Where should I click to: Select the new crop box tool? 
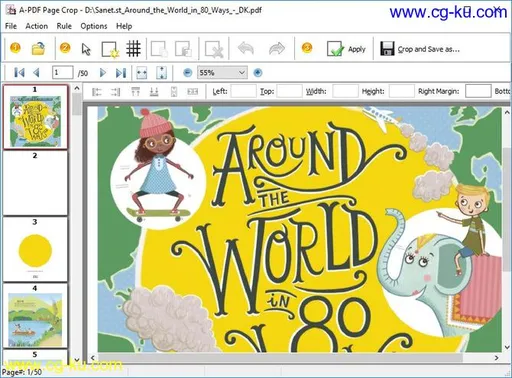(x=110, y=49)
